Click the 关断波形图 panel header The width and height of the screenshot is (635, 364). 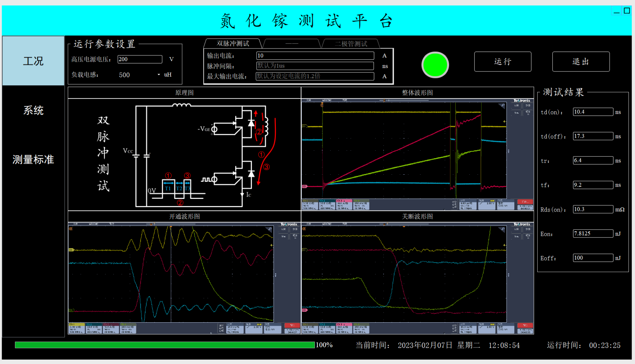(x=417, y=216)
